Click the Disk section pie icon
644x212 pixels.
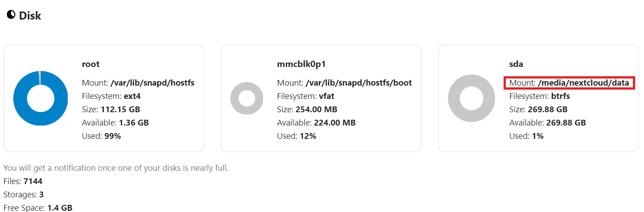pyautogui.click(x=11, y=15)
